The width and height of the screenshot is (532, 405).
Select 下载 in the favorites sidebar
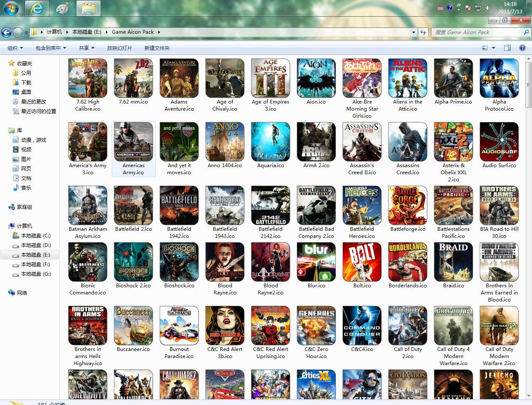pos(26,82)
